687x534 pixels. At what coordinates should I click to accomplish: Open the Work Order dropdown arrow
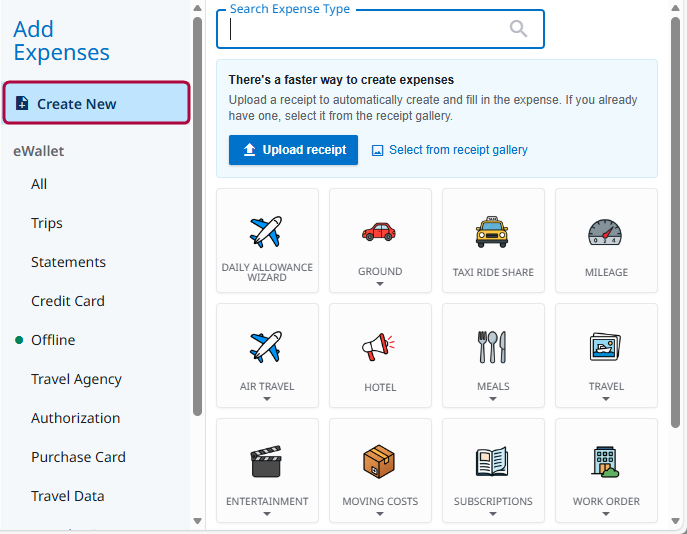[x=606, y=514]
